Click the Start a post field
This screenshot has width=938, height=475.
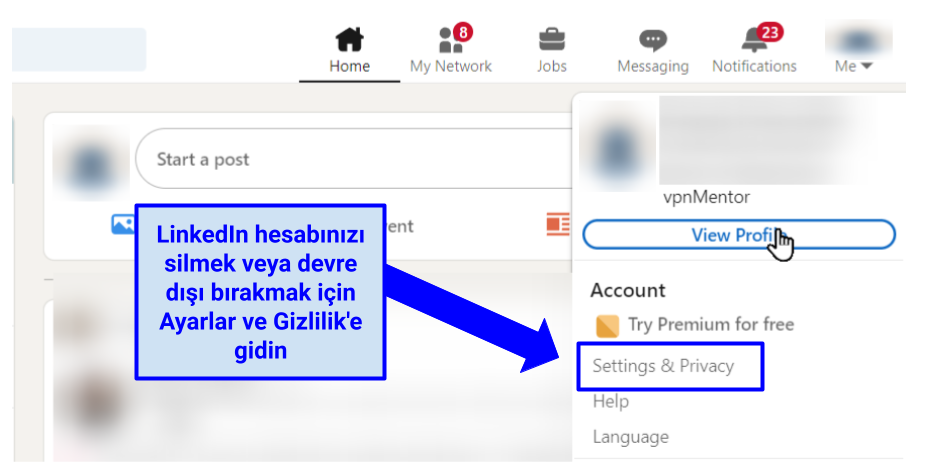354,159
